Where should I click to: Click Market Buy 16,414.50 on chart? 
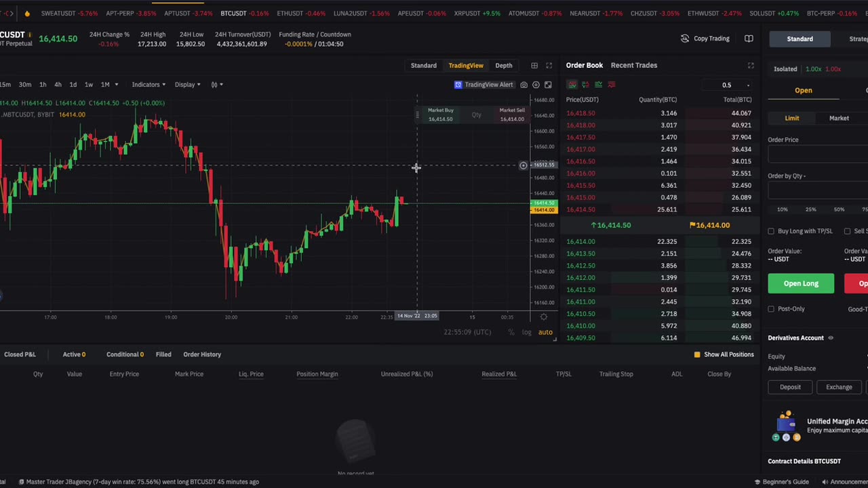(440, 115)
